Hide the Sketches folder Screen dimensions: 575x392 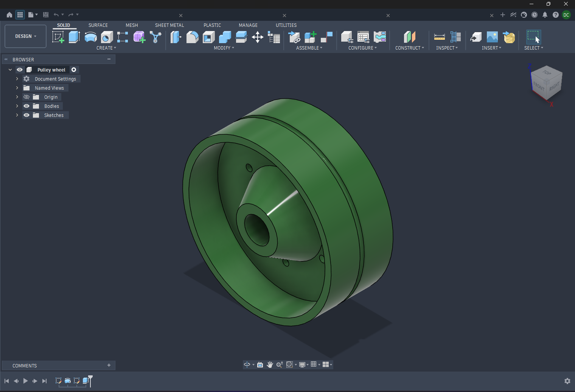pyautogui.click(x=26, y=115)
